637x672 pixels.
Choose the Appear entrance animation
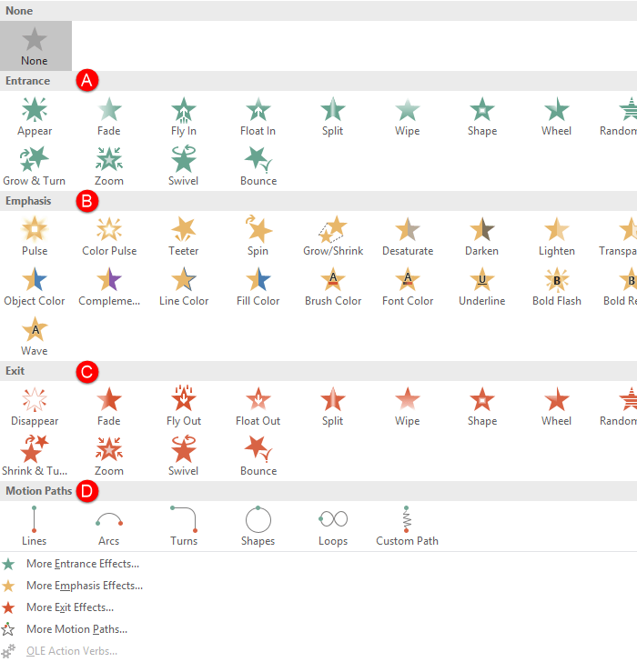pyautogui.click(x=35, y=116)
